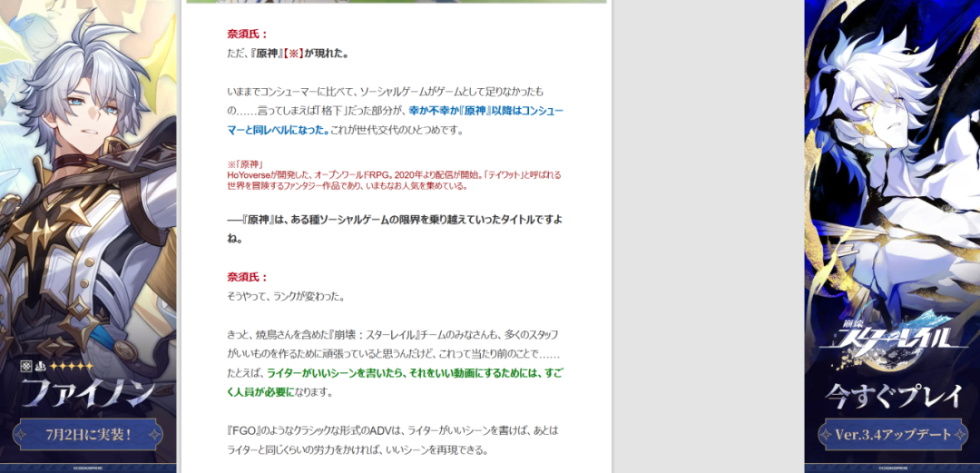Click footnote line '世界を冒険するファンタジー作品であり'
This screenshot has width=980, height=473.
(x=347, y=186)
